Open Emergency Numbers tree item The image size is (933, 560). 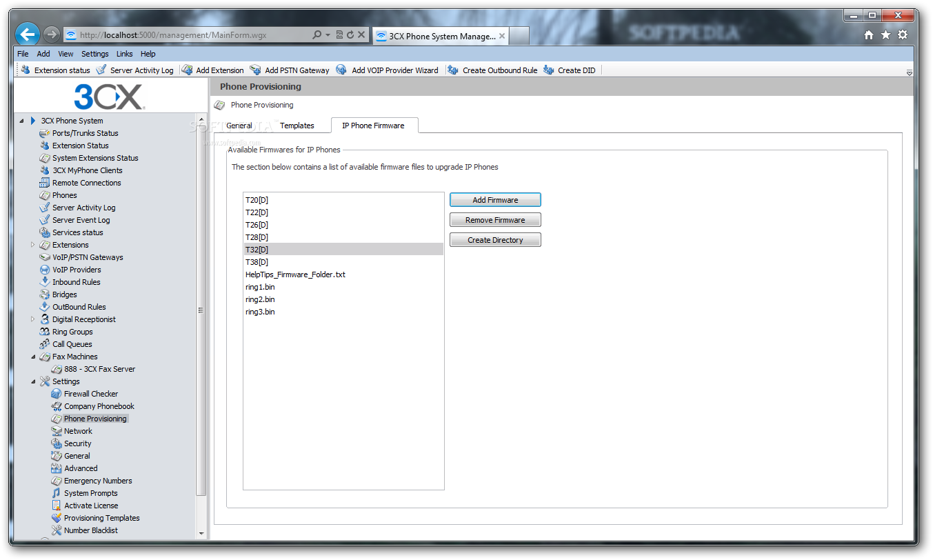pos(98,481)
